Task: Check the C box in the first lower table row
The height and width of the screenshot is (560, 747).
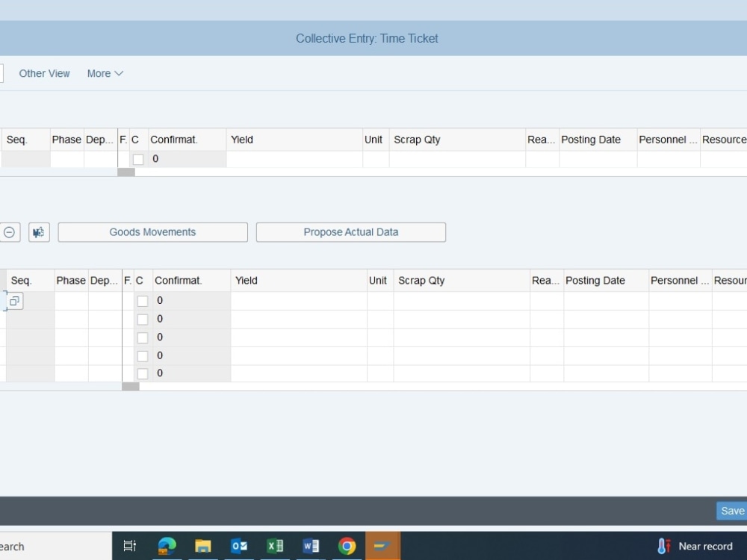Action: coord(142,300)
